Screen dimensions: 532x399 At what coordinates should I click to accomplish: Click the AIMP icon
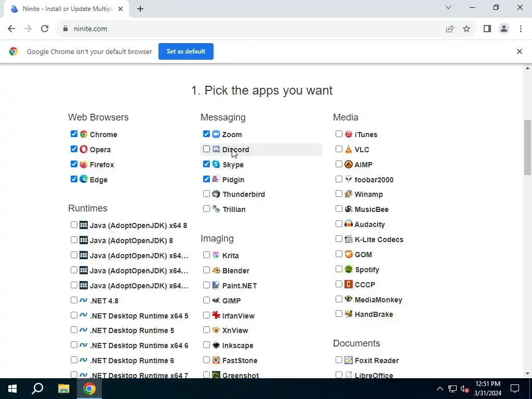[349, 164]
